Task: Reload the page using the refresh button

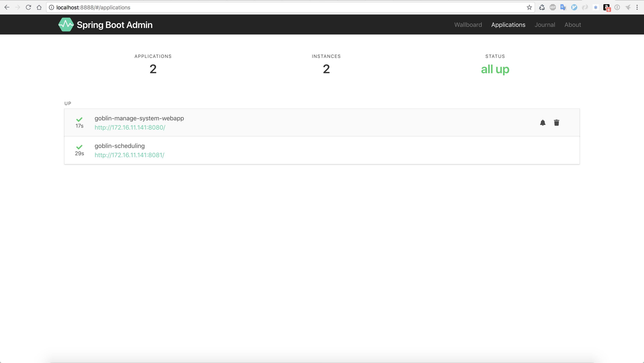Action: (28, 7)
